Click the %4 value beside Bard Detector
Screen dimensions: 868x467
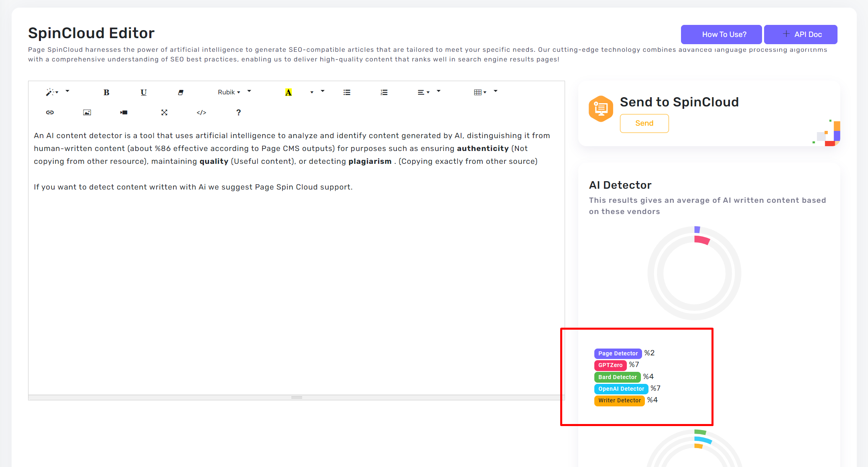coord(648,377)
